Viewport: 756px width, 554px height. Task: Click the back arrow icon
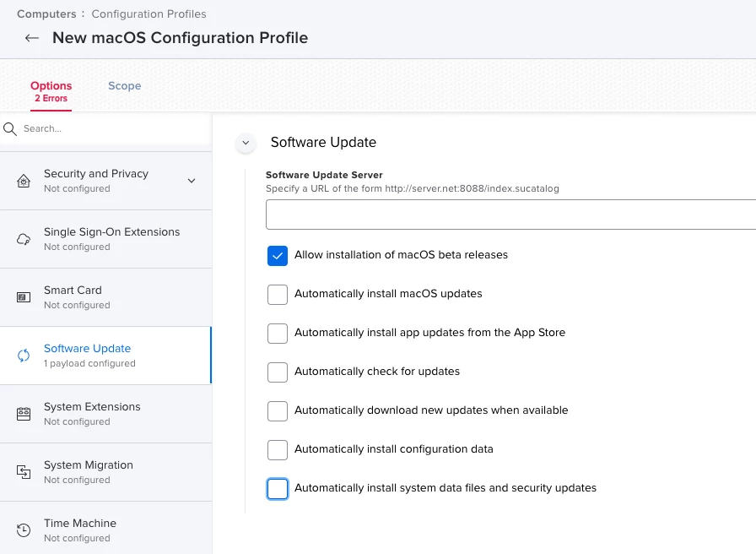tap(32, 38)
